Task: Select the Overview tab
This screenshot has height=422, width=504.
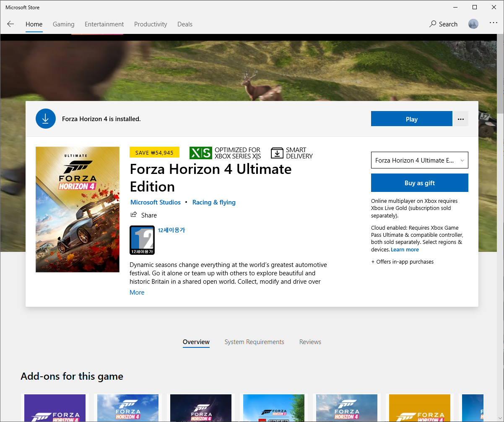Action: [x=196, y=342]
